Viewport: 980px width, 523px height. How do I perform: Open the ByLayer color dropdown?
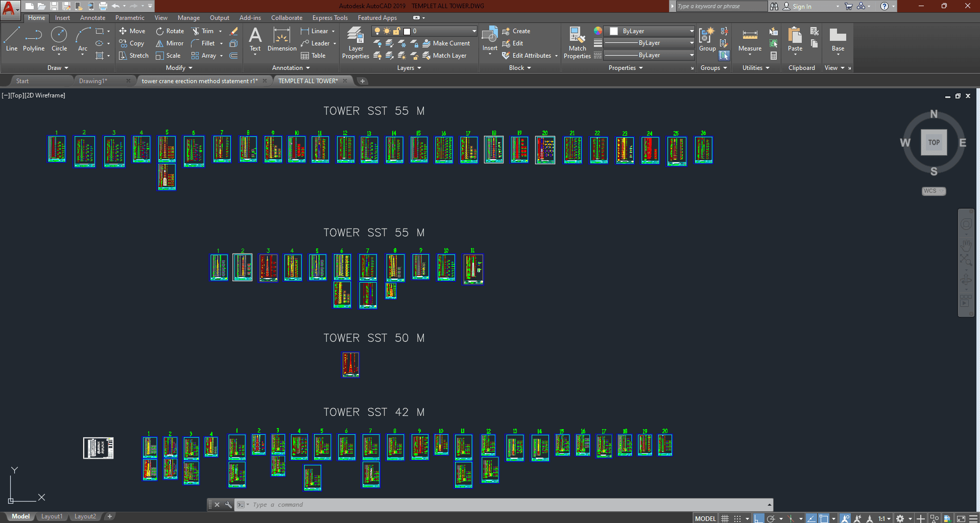coord(691,31)
